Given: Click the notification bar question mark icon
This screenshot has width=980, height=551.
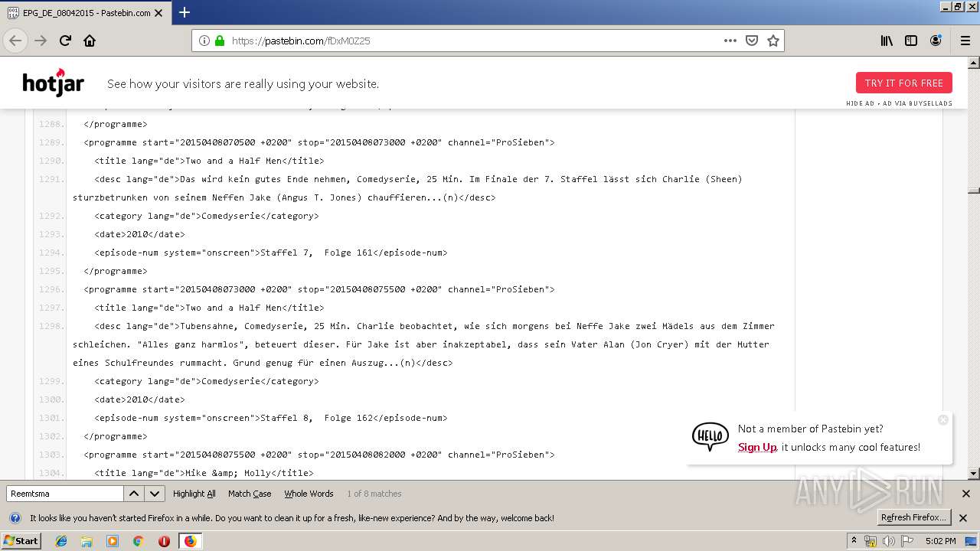Looking at the screenshot, I should (x=15, y=518).
